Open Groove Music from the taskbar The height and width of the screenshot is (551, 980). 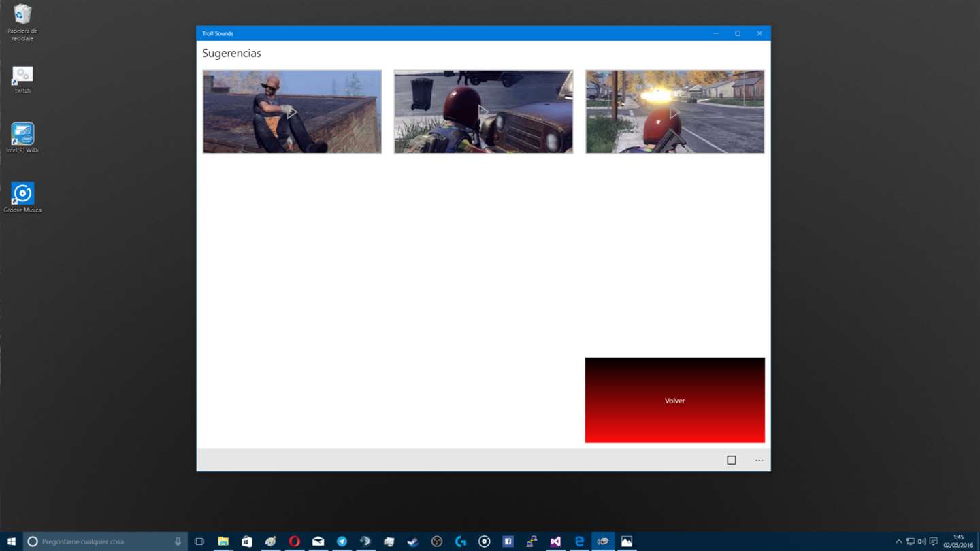pyautogui.click(x=485, y=541)
